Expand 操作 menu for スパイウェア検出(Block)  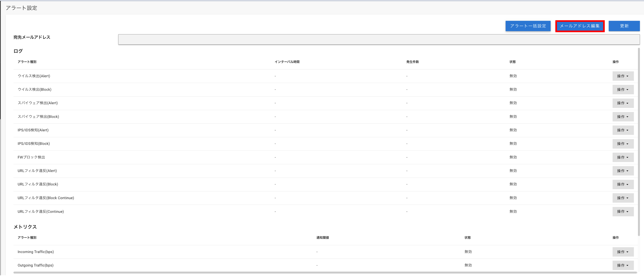(623, 117)
